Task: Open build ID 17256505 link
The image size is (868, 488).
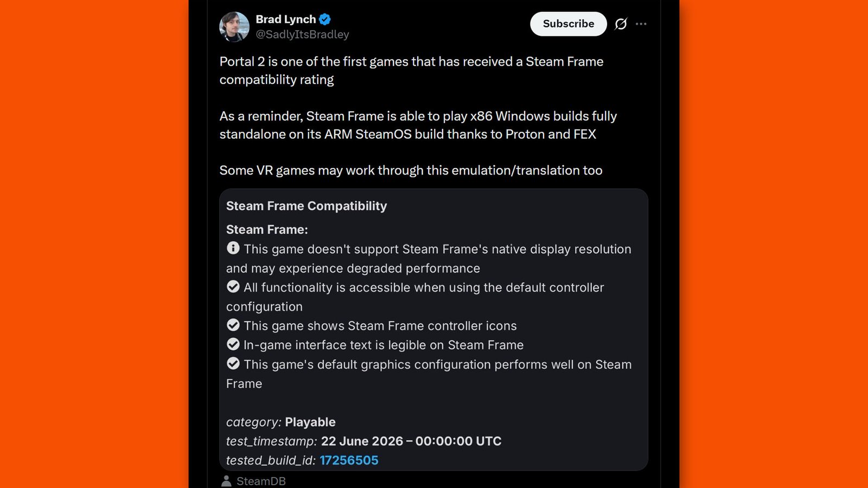Action: 349,460
